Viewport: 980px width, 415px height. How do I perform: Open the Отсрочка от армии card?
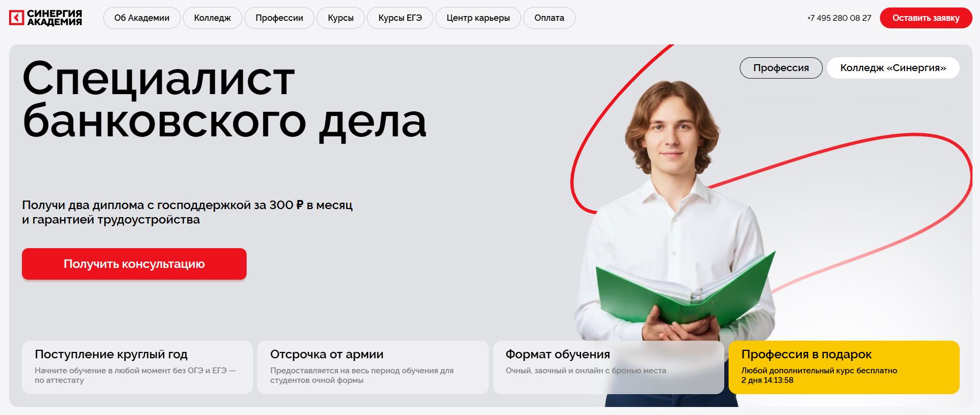pyautogui.click(x=373, y=367)
